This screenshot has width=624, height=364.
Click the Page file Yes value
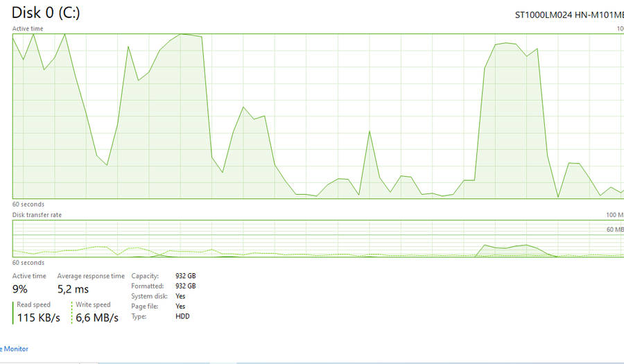180,306
